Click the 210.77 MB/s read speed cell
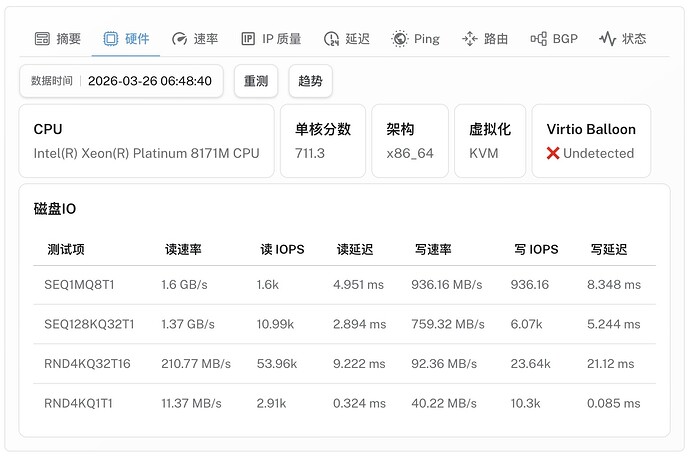Image resolution: width=690 pixels, height=459 pixels. [196, 364]
